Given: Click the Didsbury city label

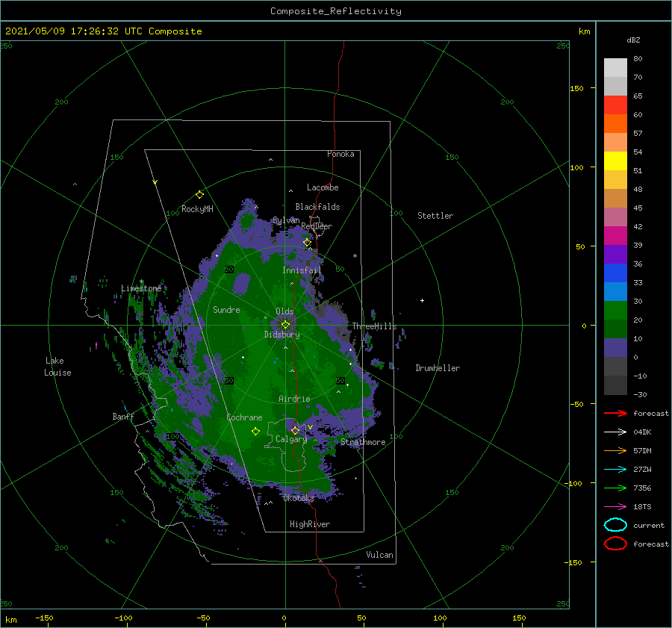Looking at the screenshot, I should pos(282,335).
